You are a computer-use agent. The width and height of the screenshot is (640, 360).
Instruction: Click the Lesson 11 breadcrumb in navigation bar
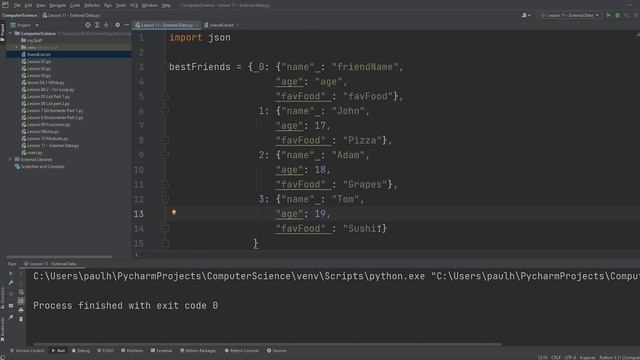[x=71, y=15]
